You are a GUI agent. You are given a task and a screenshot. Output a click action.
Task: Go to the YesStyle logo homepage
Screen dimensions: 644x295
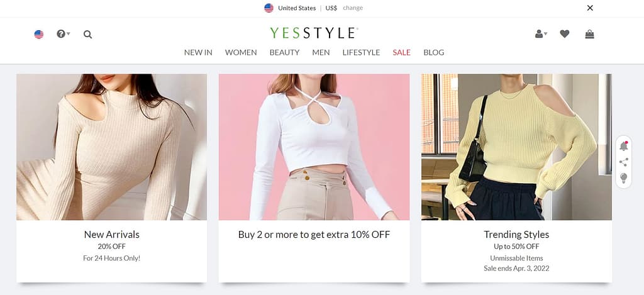pos(314,33)
